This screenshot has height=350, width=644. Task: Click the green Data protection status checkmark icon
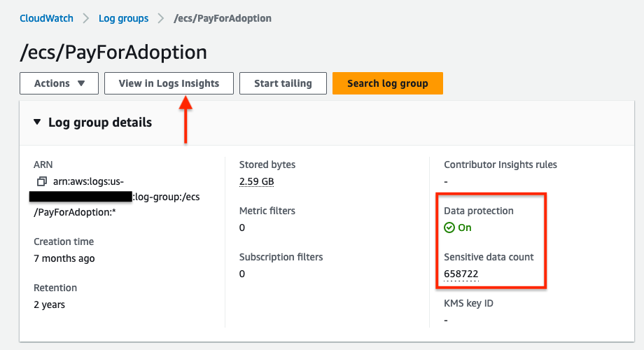tap(449, 227)
